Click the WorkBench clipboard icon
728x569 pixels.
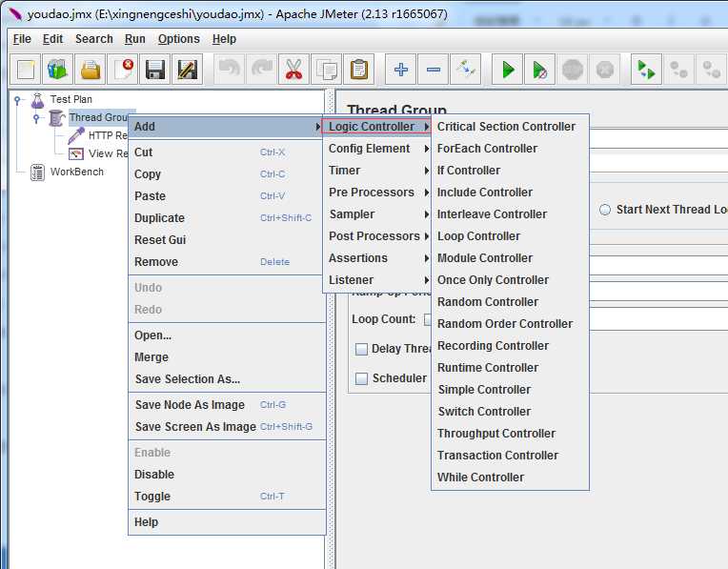(x=37, y=172)
